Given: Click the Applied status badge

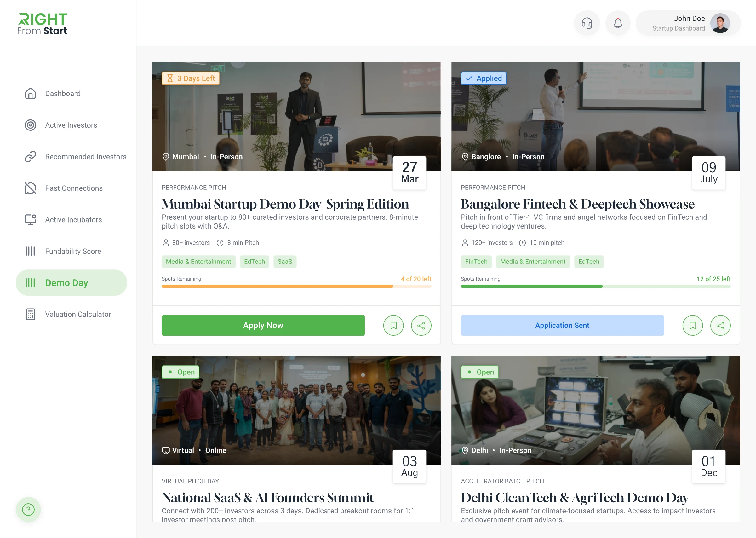Looking at the screenshot, I should (x=483, y=78).
